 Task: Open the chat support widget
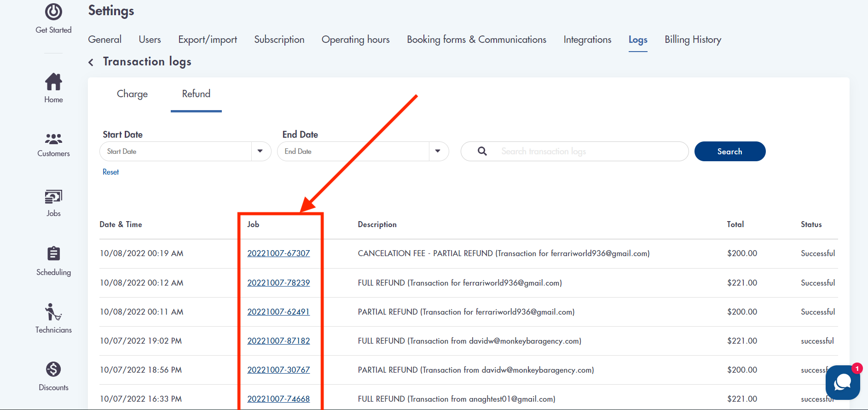[x=842, y=382]
